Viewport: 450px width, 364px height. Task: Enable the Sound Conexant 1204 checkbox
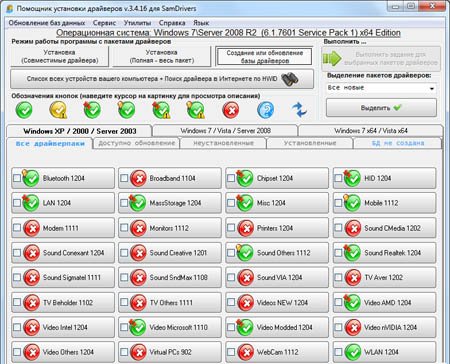17,253
